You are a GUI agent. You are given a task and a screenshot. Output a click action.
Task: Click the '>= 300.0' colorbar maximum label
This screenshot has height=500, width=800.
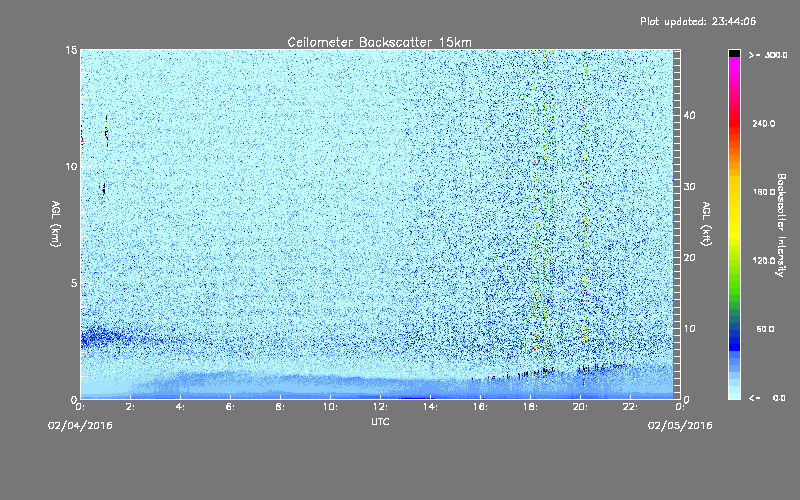(768, 55)
